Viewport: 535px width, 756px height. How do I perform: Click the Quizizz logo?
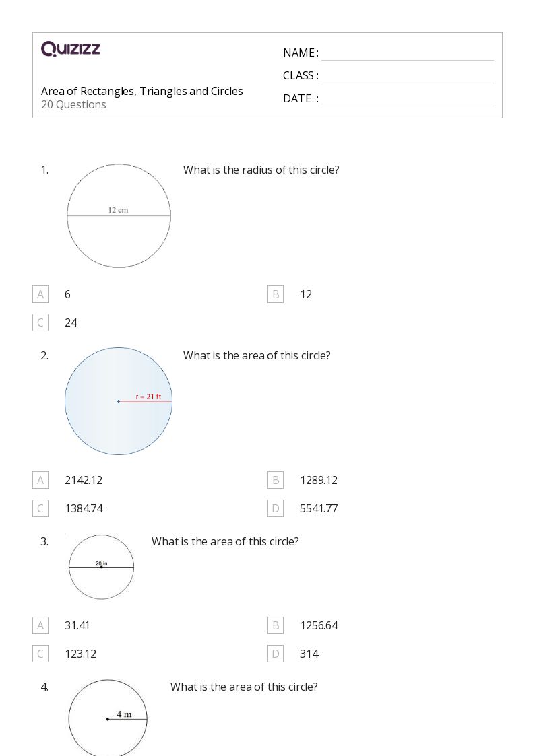click(x=71, y=48)
